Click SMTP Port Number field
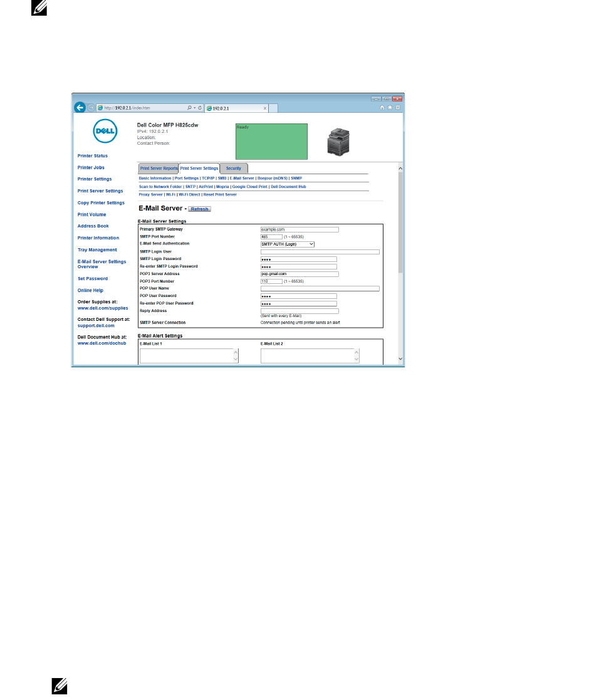The image size is (604, 700). coord(271,237)
